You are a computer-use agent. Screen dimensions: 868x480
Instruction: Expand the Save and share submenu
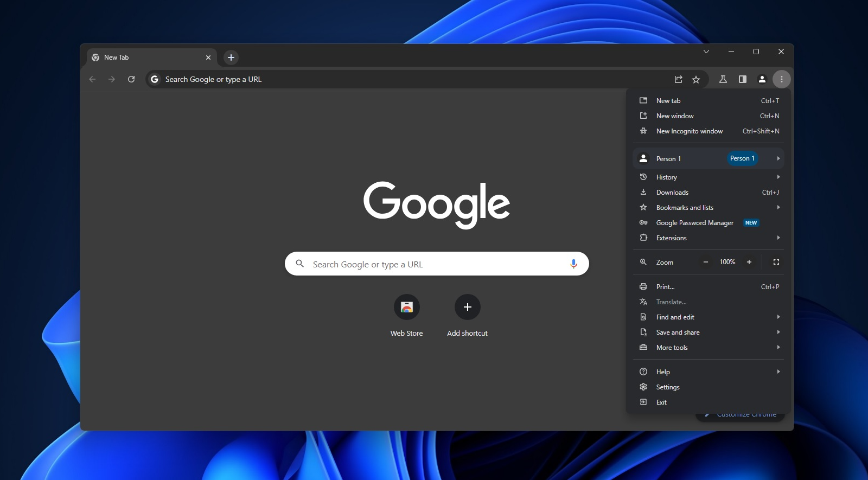709,332
